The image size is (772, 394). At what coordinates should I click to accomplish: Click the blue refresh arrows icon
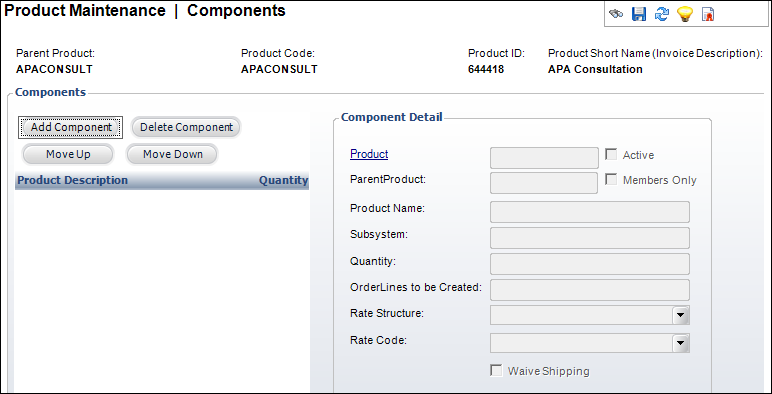point(662,14)
